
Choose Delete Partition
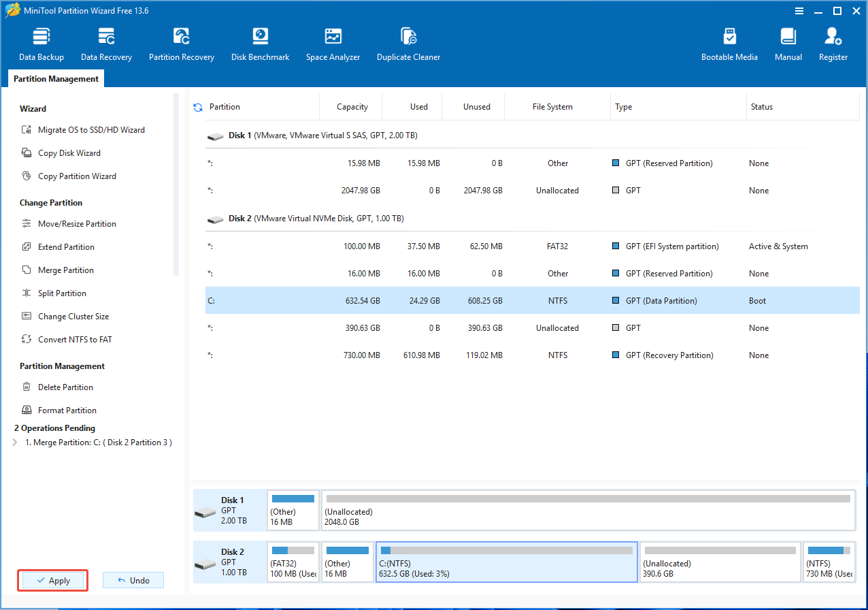click(x=57, y=387)
